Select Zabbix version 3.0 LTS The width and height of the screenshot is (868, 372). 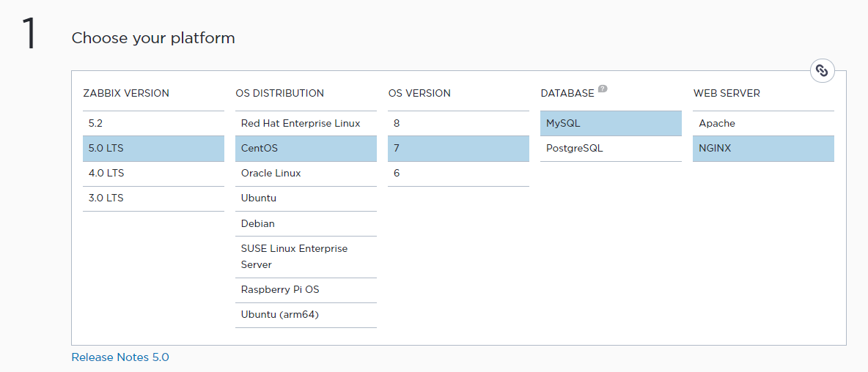coord(153,198)
